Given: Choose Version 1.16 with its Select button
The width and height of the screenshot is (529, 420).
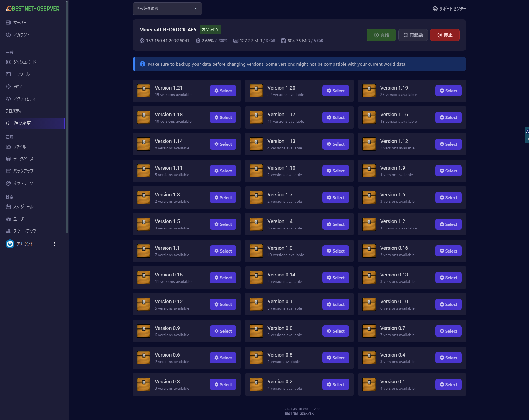Looking at the screenshot, I should [x=448, y=117].
